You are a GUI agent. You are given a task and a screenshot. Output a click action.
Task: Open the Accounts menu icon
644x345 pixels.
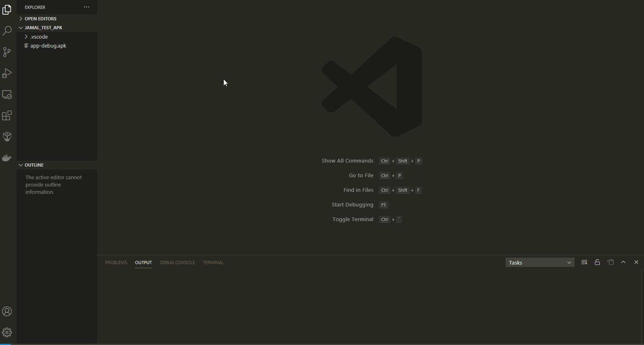pyautogui.click(x=7, y=311)
